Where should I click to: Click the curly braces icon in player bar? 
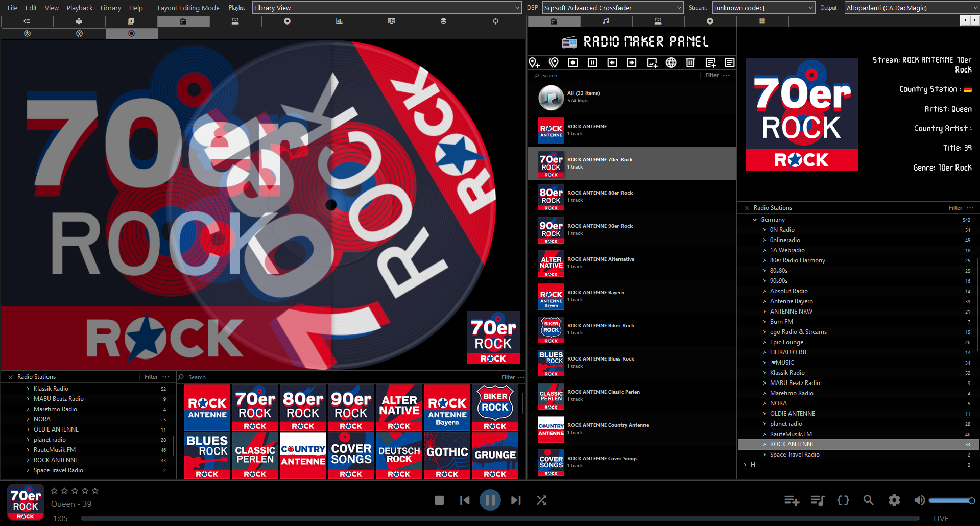coord(843,500)
